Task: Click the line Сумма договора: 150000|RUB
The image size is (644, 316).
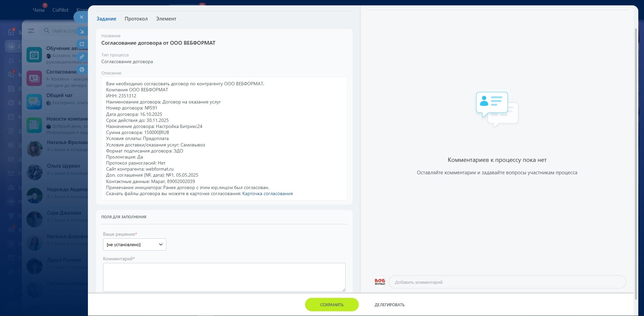Action: [138, 133]
